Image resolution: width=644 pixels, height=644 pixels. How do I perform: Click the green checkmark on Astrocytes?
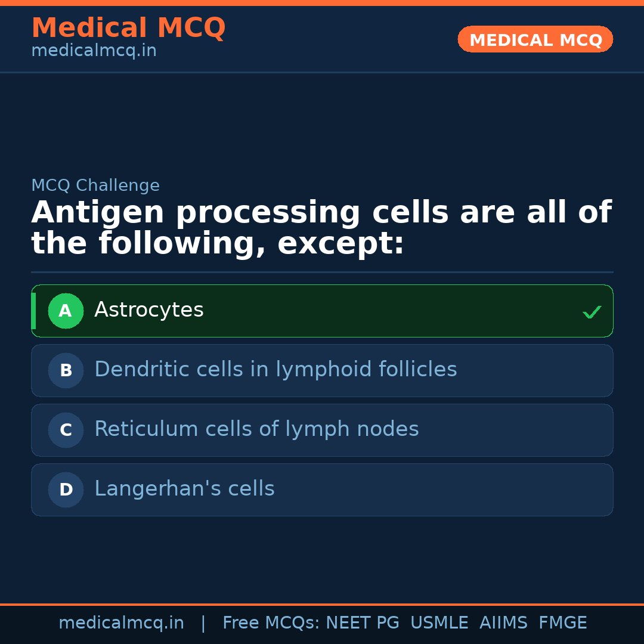592,312
